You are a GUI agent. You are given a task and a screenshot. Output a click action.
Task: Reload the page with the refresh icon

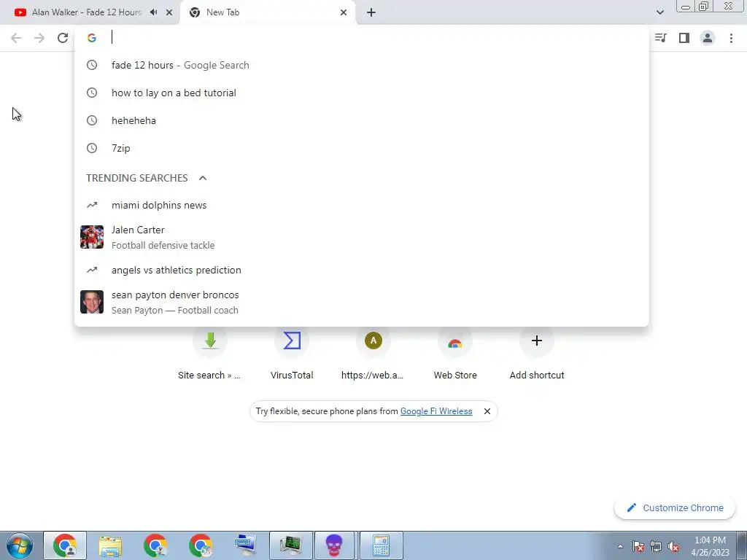click(63, 38)
